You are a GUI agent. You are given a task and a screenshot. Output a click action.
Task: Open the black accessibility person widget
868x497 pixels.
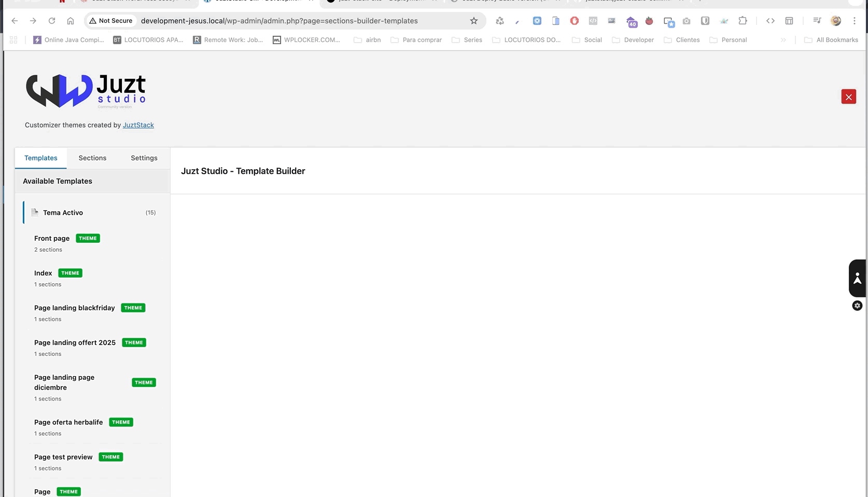(857, 278)
